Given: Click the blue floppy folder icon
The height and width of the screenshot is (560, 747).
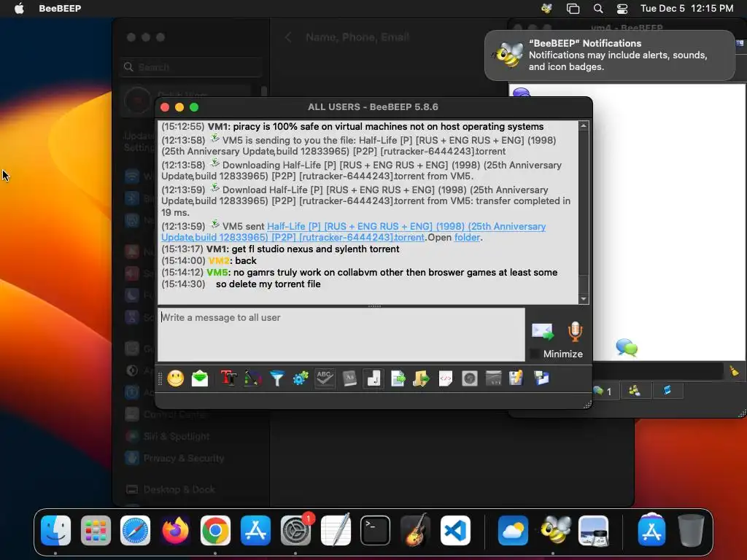Looking at the screenshot, I should (x=542, y=378).
